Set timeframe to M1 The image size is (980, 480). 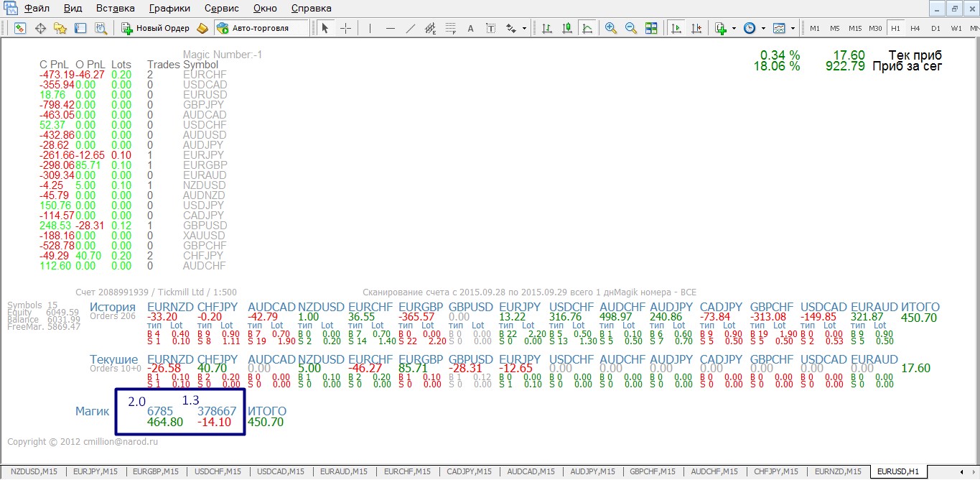coord(815,29)
